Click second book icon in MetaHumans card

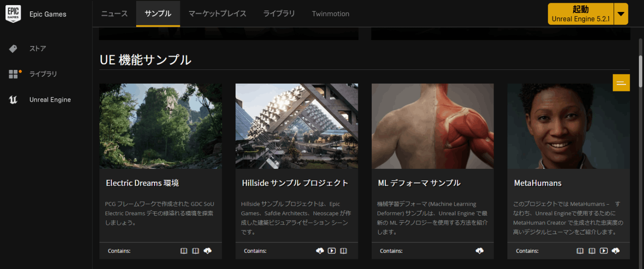click(x=592, y=251)
